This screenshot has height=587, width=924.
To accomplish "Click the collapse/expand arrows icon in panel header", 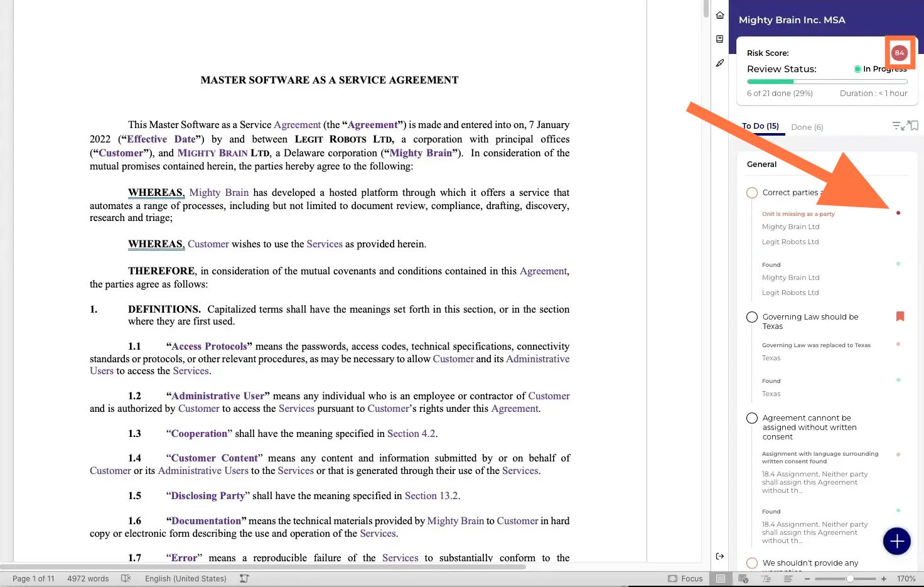I will point(905,126).
